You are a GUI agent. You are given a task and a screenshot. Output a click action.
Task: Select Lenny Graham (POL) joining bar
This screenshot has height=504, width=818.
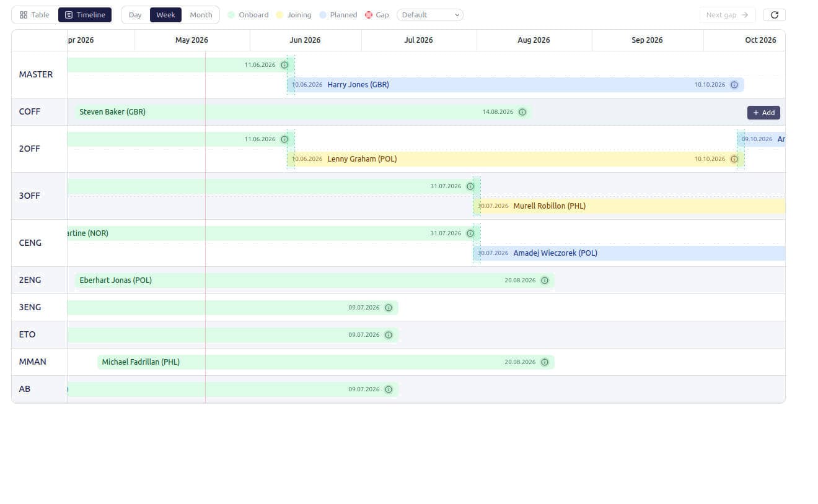click(x=516, y=159)
